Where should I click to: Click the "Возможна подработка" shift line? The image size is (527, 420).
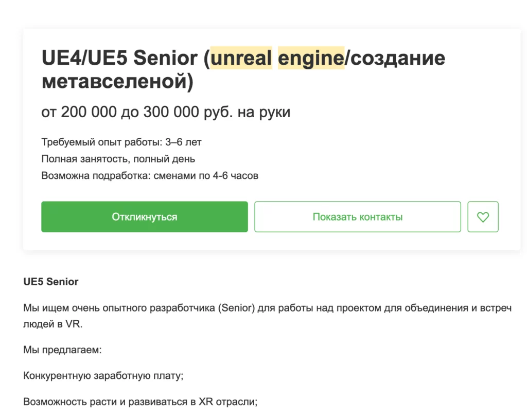149,176
